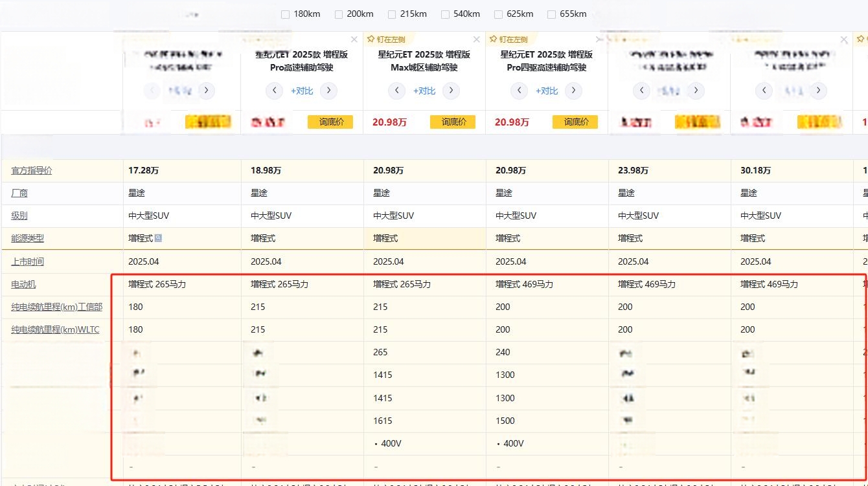
Task: Click 2025.04 launch date in 17.28万 column
Action: [x=143, y=261]
